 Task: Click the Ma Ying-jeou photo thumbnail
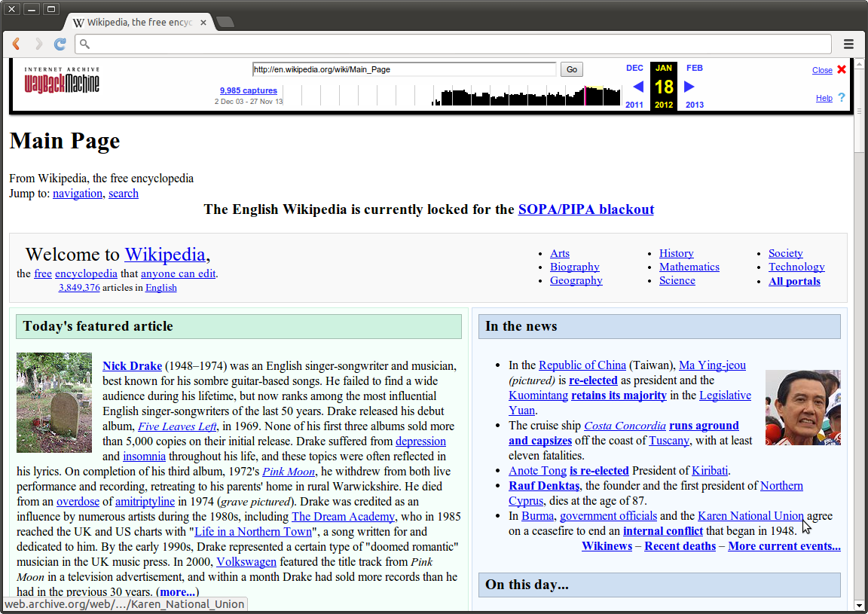(x=802, y=407)
